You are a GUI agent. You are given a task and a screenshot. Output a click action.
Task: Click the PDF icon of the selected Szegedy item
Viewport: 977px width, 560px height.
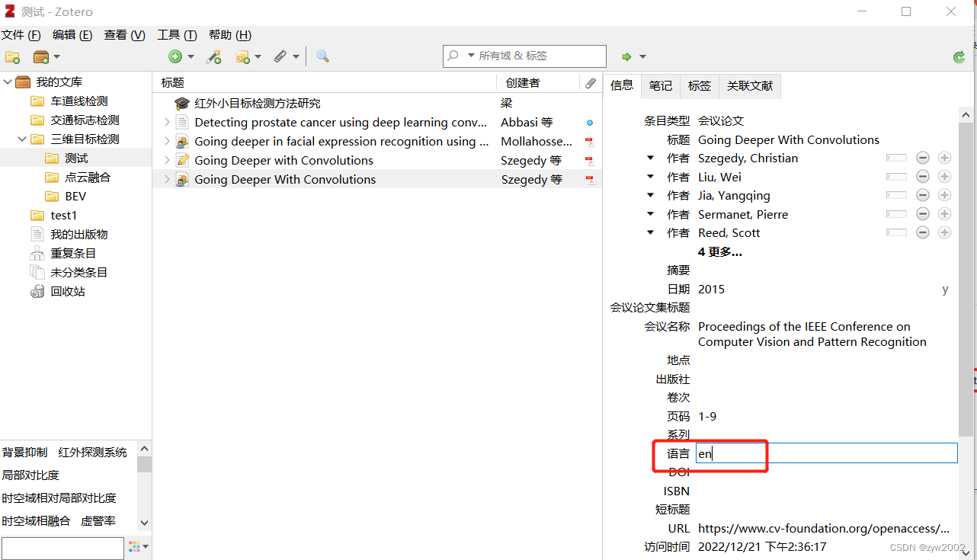(589, 180)
